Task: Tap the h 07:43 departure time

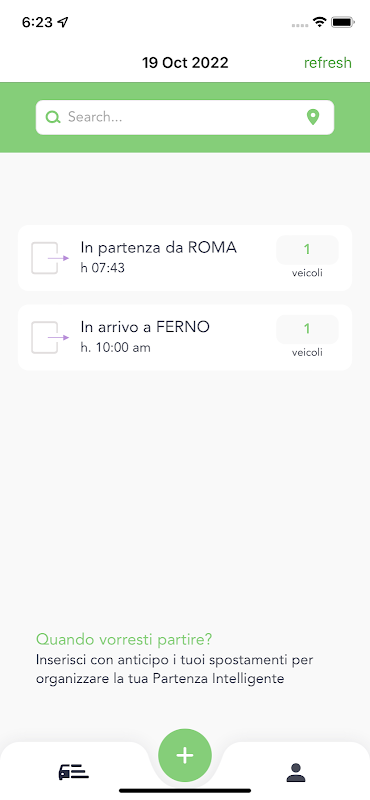Action: 103,268
